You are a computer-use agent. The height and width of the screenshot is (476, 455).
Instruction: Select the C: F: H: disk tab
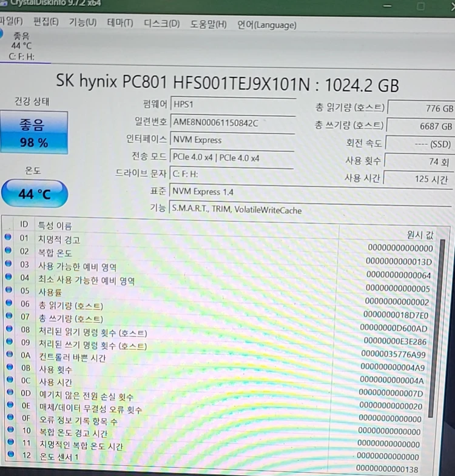[x=23, y=46]
